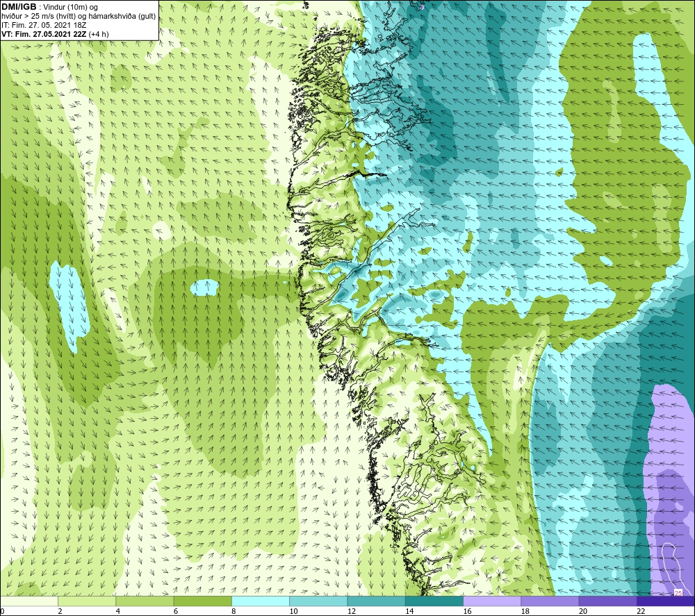The width and height of the screenshot is (695, 616).
Task: Click the legend scale number '4'
Action: pos(118,611)
